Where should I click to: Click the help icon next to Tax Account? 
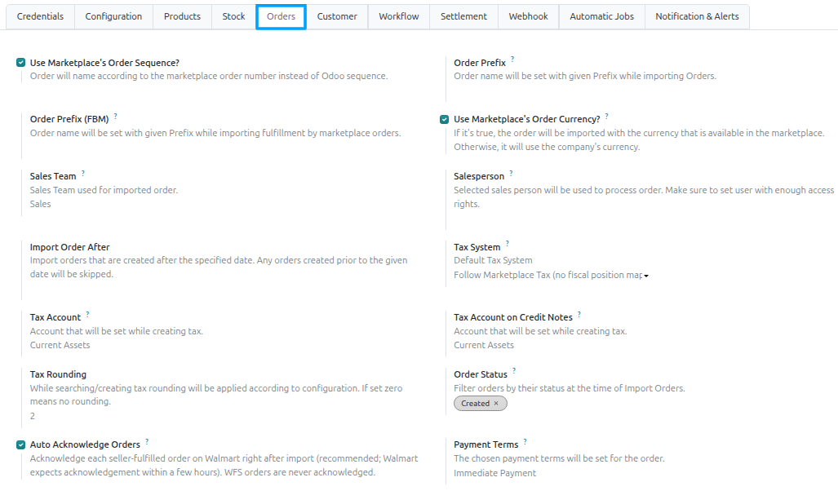(x=87, y=314)
